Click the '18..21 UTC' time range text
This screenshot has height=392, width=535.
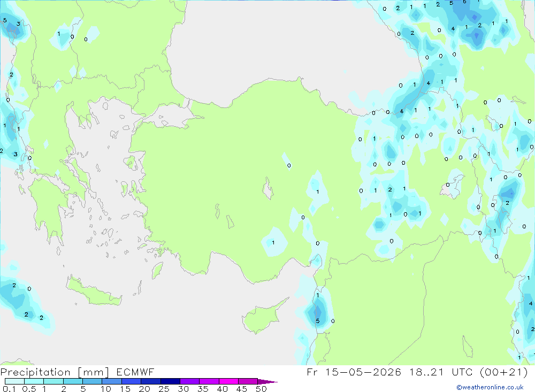click(442, 372)
